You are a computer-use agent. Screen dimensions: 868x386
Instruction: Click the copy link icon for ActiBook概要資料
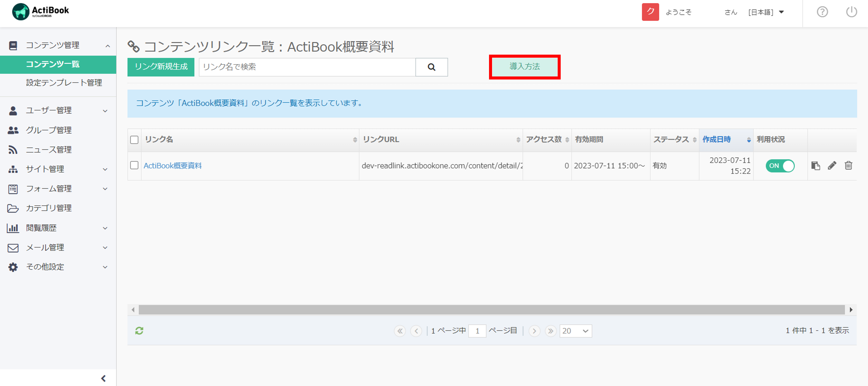(815, 165)
